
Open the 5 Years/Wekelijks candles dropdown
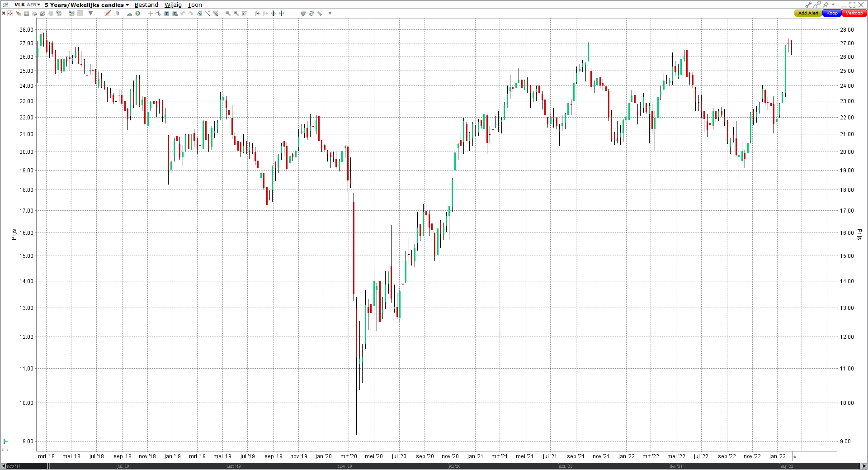86,5
